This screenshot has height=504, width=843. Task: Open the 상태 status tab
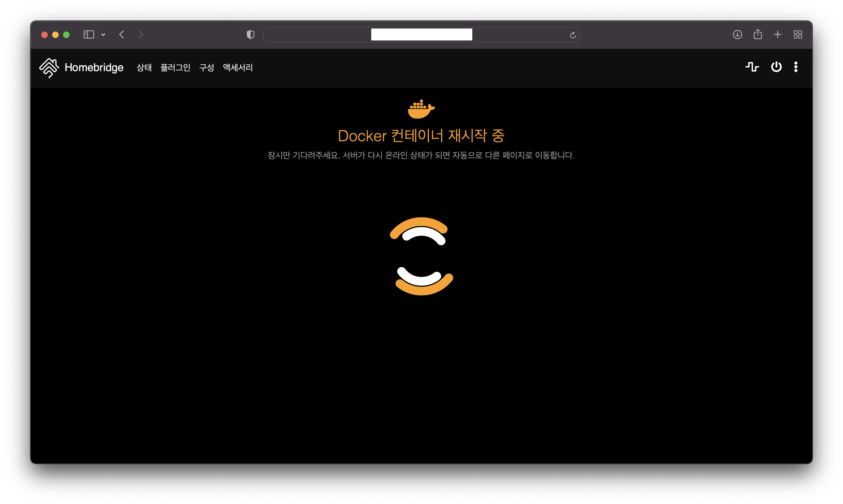tap(144, 68)
